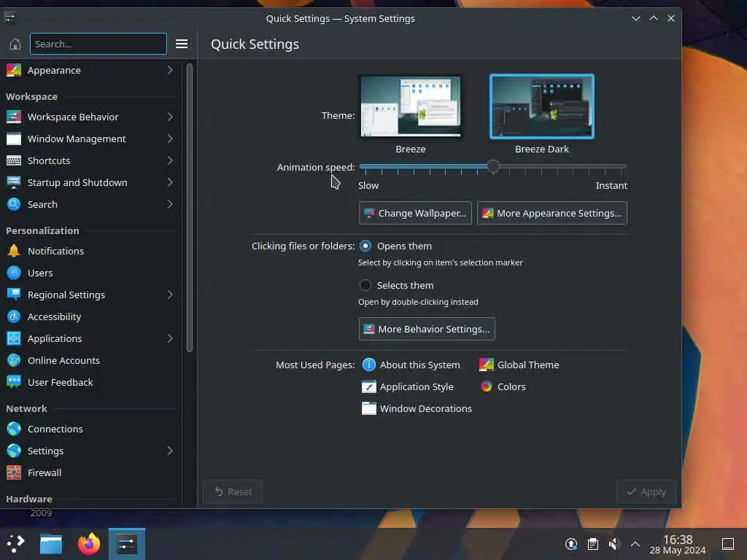
Task: Open the file manager from the taskbar
Action: click(51, 544)
